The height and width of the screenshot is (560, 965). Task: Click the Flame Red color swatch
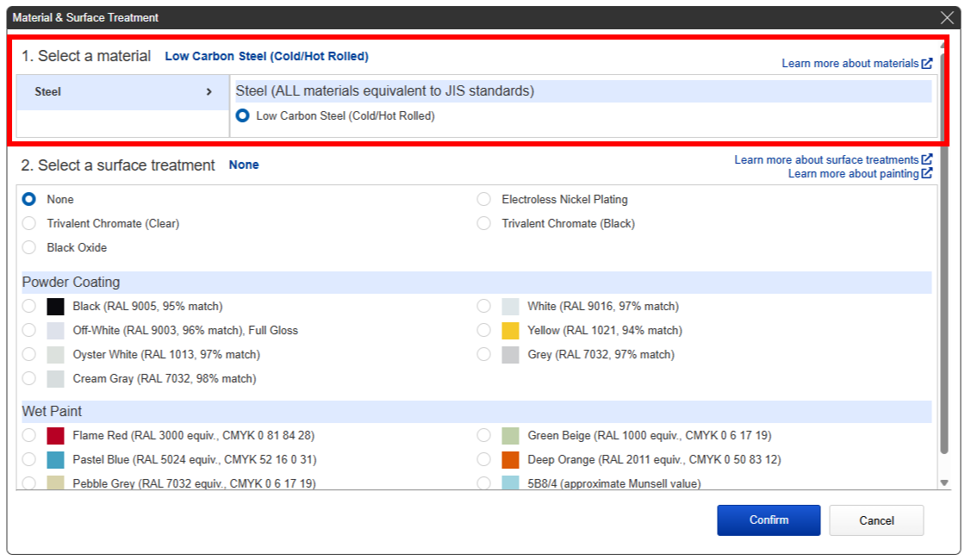tap(55, 436)
